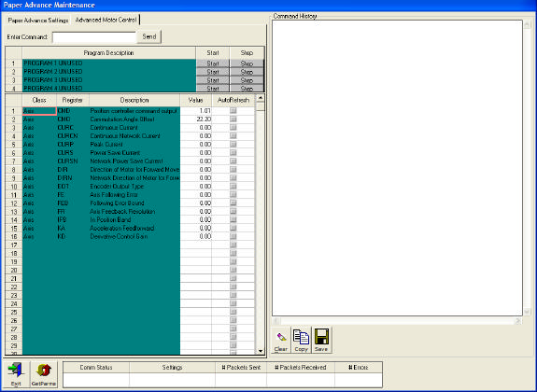Toggle AutoRefresh for Position controller command output
This screenshot has height=392, width=537.
coord(233,110)
